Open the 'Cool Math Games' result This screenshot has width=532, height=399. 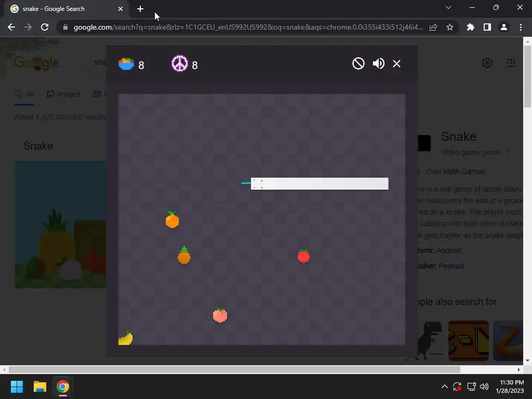(x=455, y=171)
